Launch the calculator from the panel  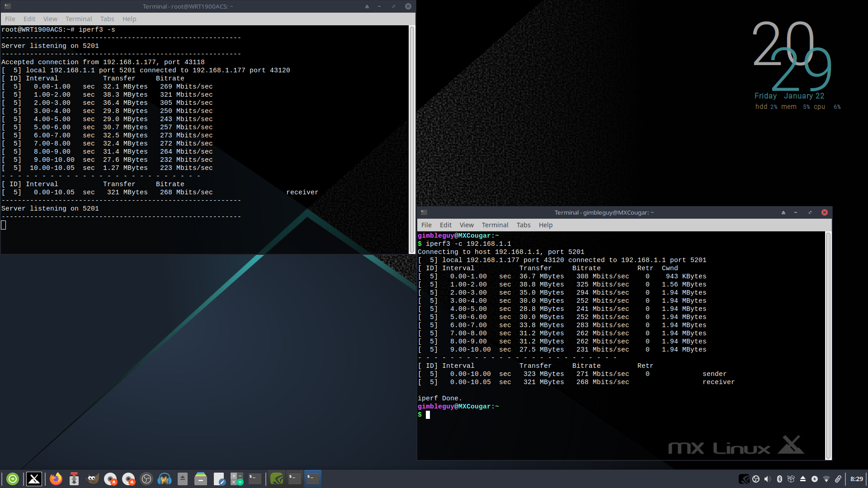click(237, 479)
